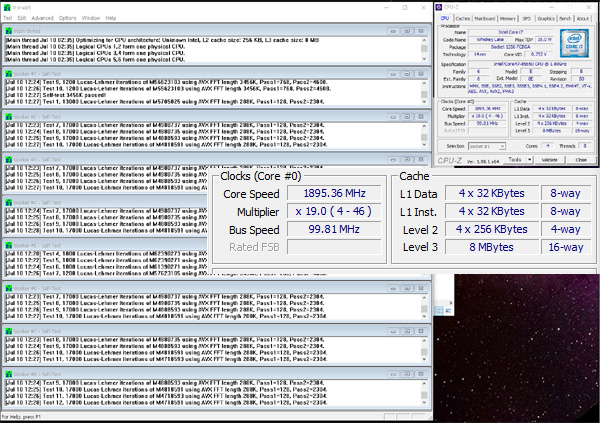
Task: Maximize the Worker #6 child window
Action: pyautogui.click(x=407, y=288)
